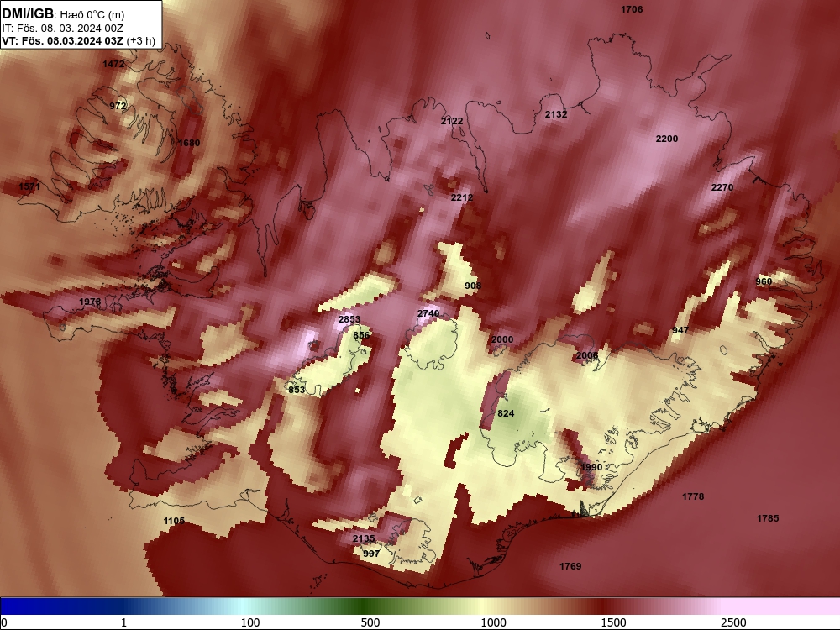
Task: Click the map value 2270
Action: 722,187
